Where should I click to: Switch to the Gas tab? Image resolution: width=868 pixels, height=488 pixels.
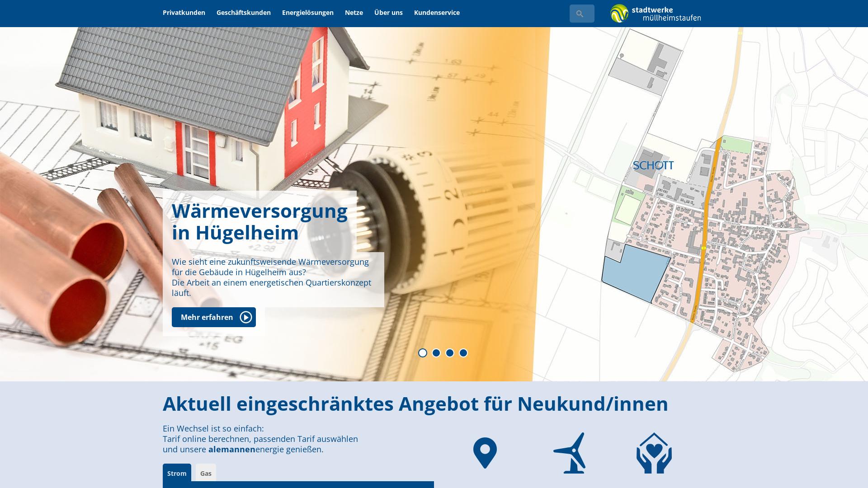pos(206,473)
